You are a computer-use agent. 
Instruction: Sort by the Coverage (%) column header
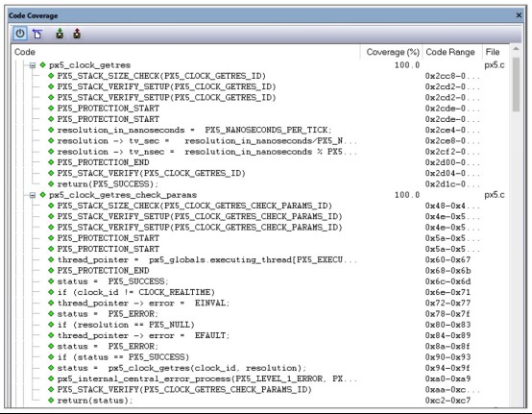[393, 52]
